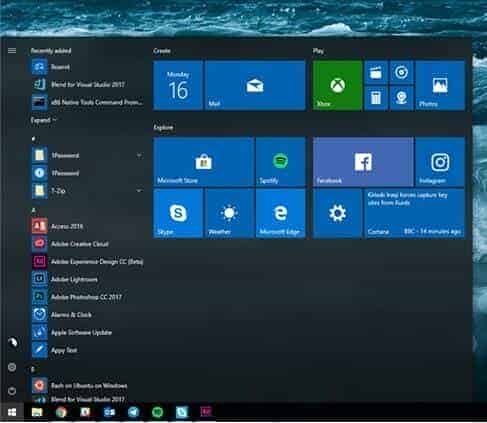The image size is (487, 423).
Task: Launch Spotify from the Explore tiles
Action: 280,162
